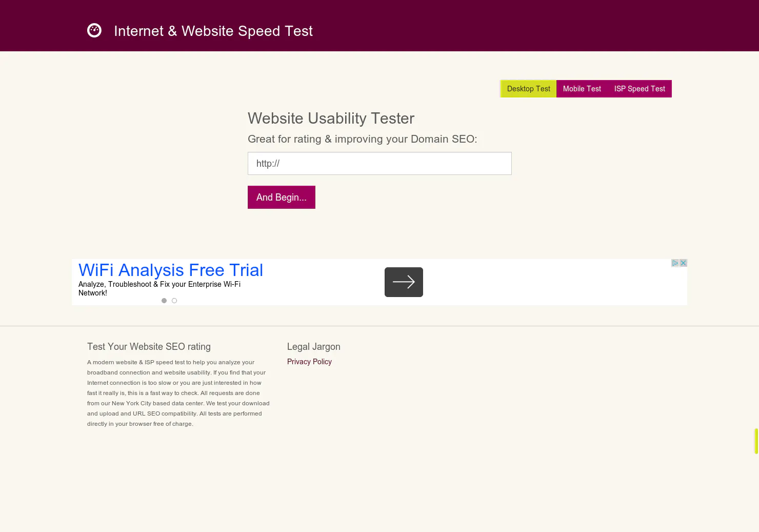This screenshot has height=532, width=759.
Task: Open the Privacy Policy link
Action: (x=309, y=362)
